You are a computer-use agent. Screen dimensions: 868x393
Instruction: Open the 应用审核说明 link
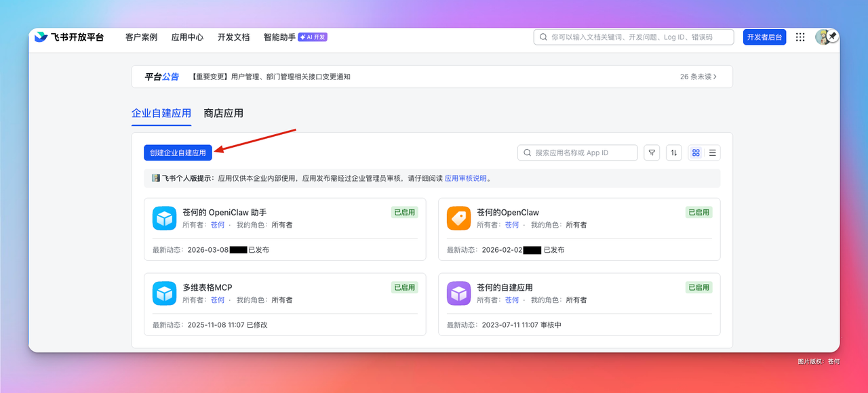[x=466, y=178]
